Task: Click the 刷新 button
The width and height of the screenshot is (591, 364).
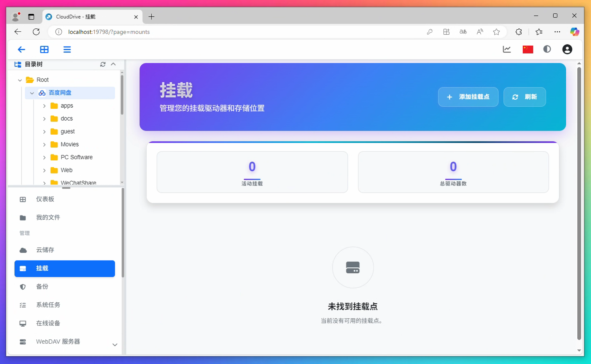Action: pos(524,97)
